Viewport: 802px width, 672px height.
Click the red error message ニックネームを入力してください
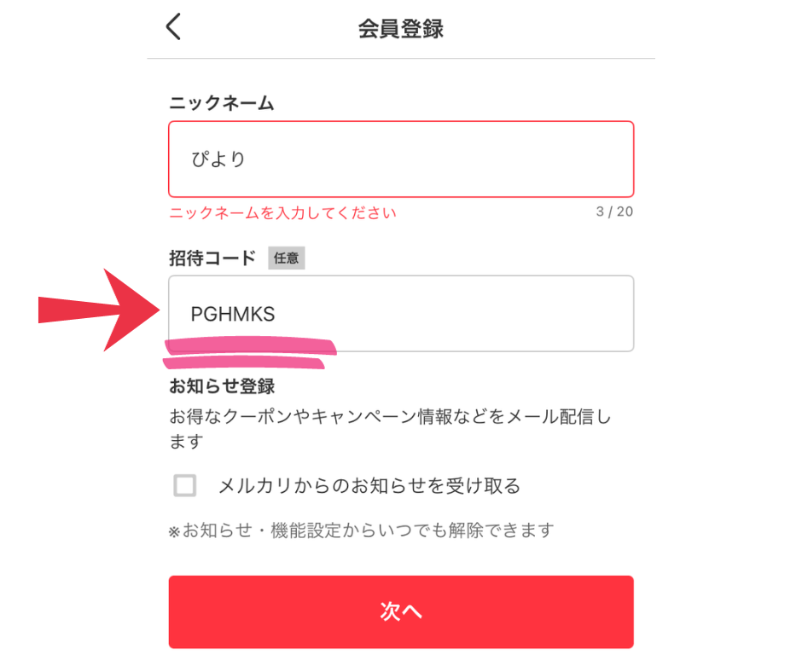tap(282, 212)
